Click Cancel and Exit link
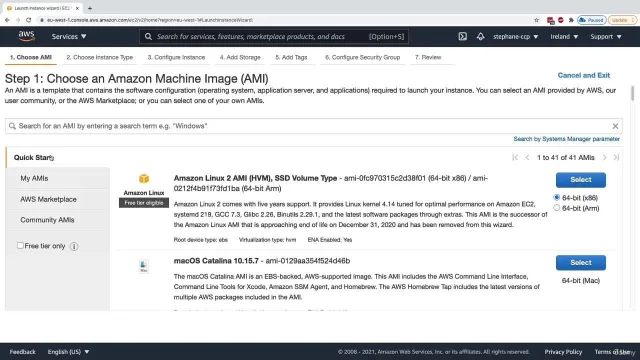640x360 pixels. pyautogui.click(x=584, y=75)
